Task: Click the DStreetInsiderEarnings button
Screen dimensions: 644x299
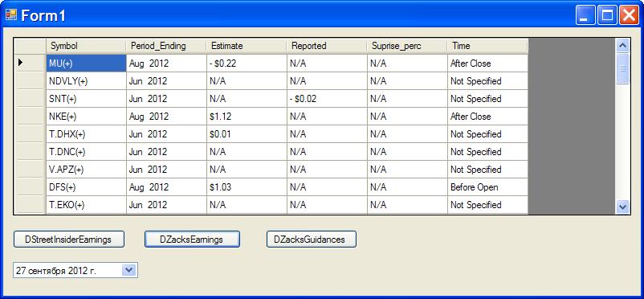Action: point(68,240)
